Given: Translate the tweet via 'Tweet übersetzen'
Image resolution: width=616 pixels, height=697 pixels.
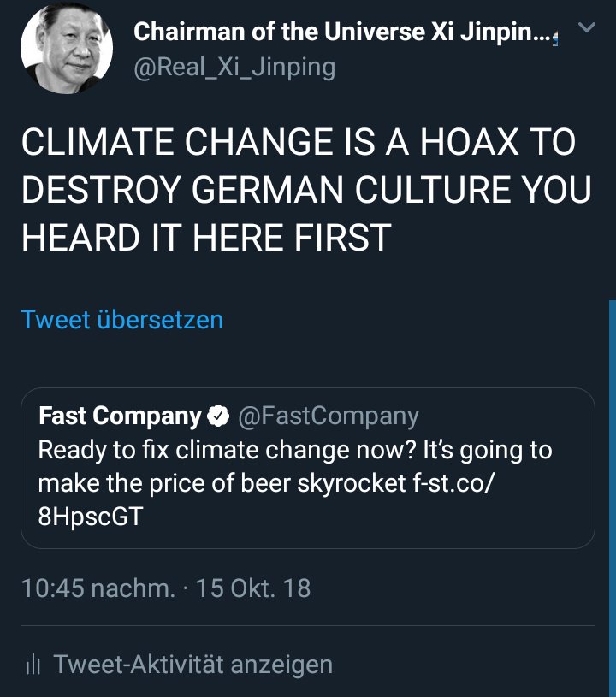Looking at the screenshot, I should (x=121, y=320).
